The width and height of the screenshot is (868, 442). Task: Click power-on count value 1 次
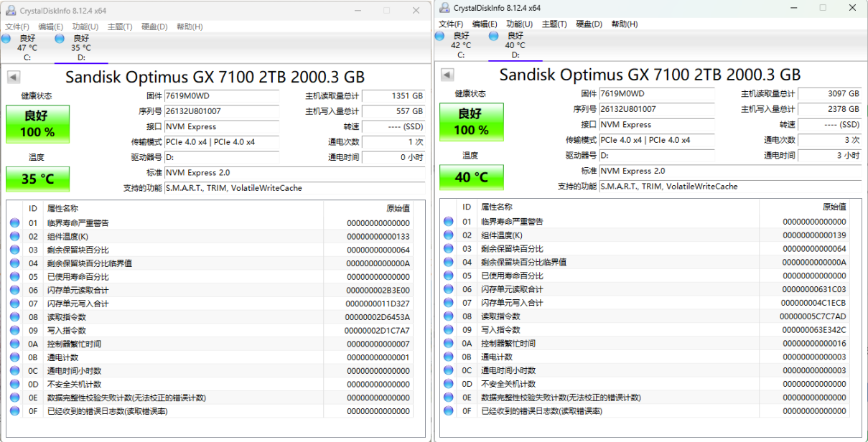point(393,142)
